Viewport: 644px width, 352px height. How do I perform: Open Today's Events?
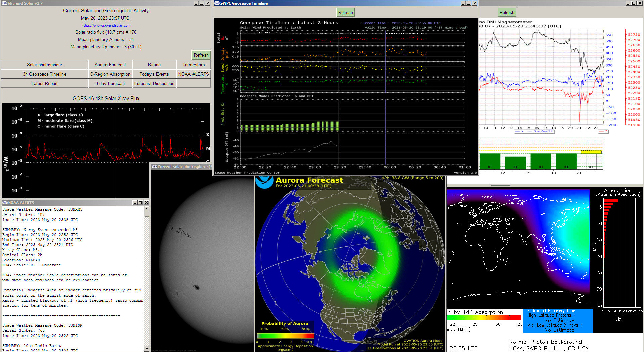pyautogui.click(x=154, y=74)
